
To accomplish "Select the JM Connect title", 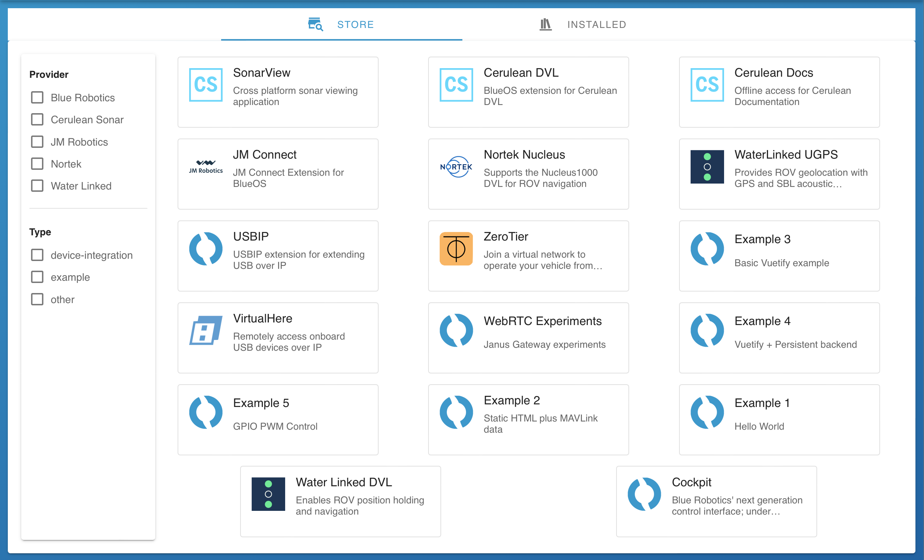I will pyautogui.click(x=265, y=155).
